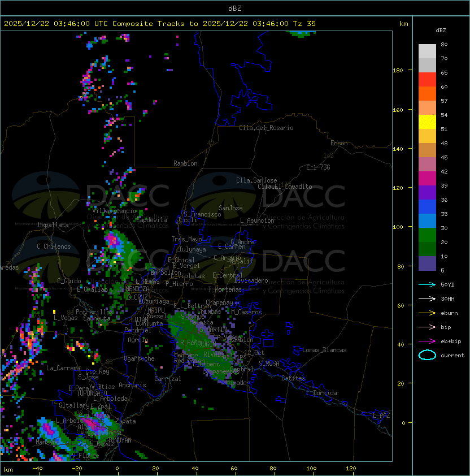Click the 'La_Carrera' map label
The height and width of the screenshot is (476, 470).
[x=63, y=368]
